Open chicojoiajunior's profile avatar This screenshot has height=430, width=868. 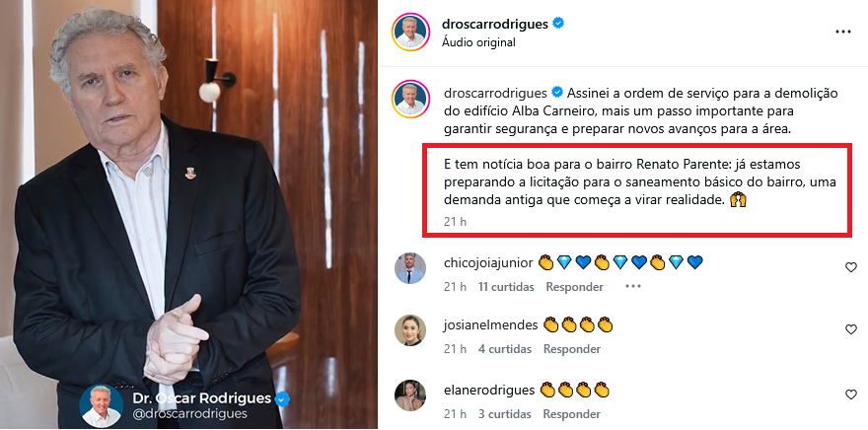click(410, 268)
